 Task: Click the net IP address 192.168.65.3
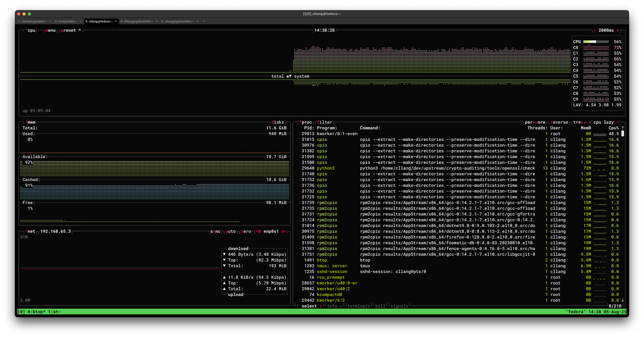[55, 232]
